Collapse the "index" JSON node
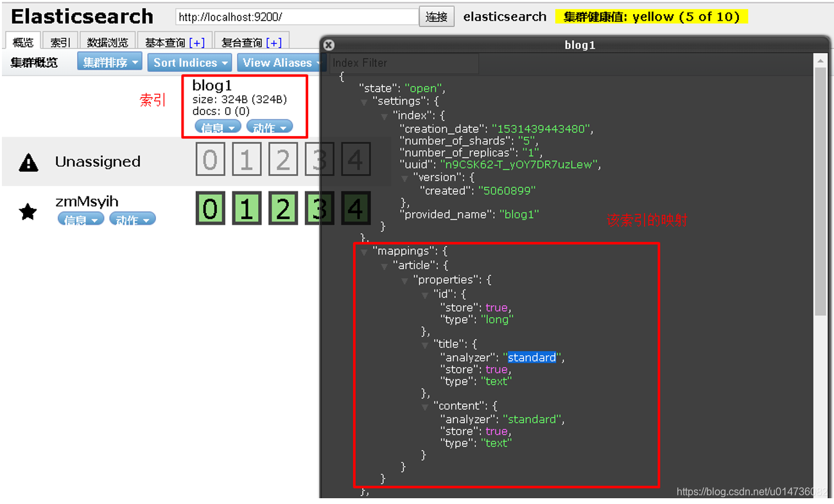This screenshot has height=504, width=834. click(385, 116)
